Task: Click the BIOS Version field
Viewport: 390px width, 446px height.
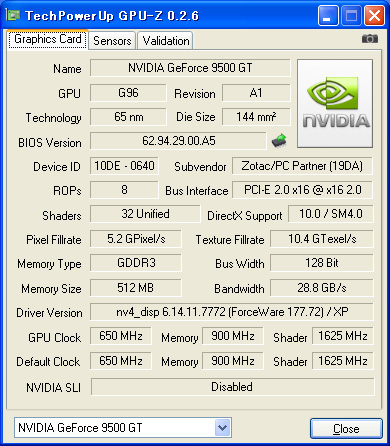Action: click(x=178, y=141)
